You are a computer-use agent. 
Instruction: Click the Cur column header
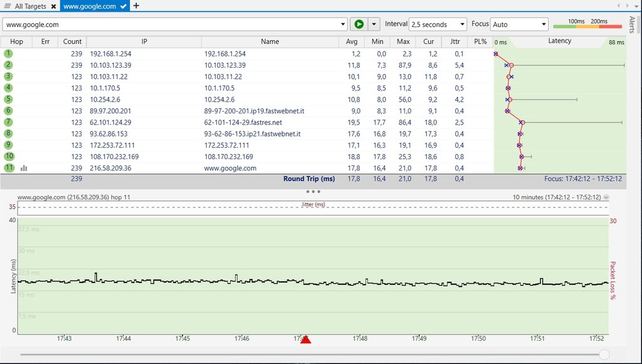point(428,42)
